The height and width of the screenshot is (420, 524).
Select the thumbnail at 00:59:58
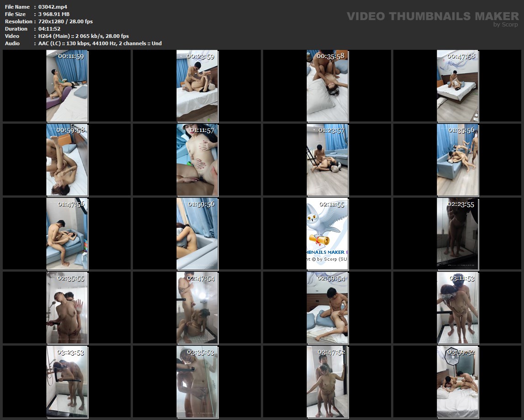click(67, 160)
